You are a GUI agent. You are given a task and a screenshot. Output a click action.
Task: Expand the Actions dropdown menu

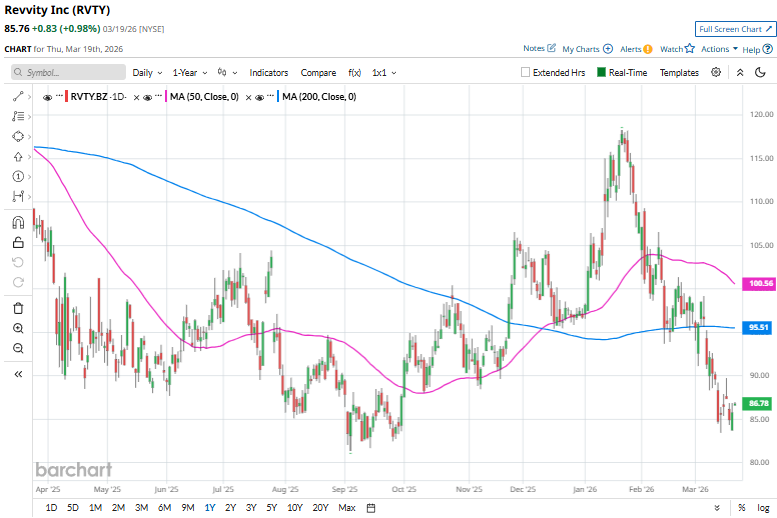(x=719, y=49)
